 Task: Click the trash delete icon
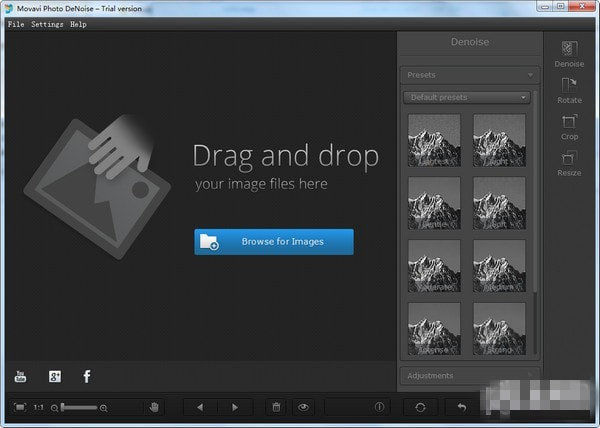(276, 407)
